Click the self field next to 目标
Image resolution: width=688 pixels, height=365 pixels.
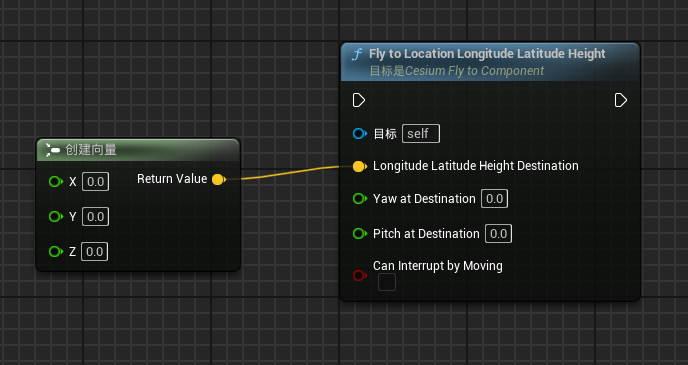point(421,133)
